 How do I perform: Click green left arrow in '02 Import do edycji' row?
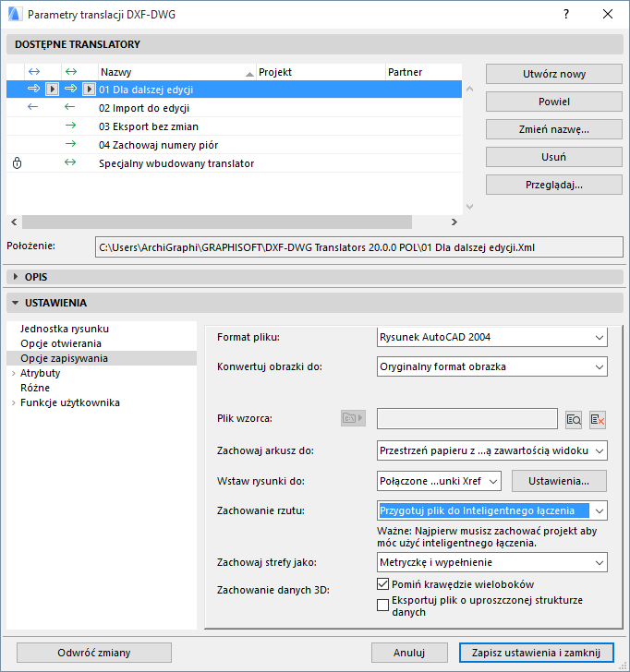tap(69, 107)
